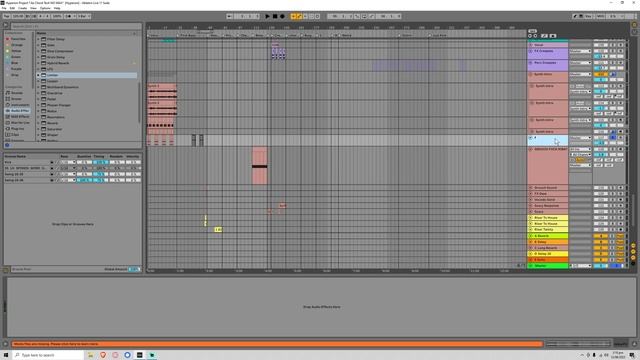This screenshot has height=360, width=640.
Task: Expand the Multiband Dynamics folder
Action: point(38,87)
